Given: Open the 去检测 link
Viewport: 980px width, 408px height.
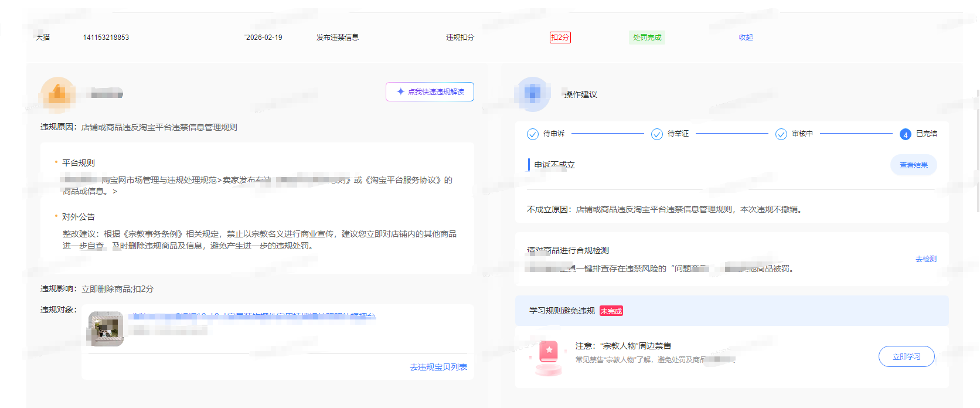Looking at the screenshot, I should (926, 259).
